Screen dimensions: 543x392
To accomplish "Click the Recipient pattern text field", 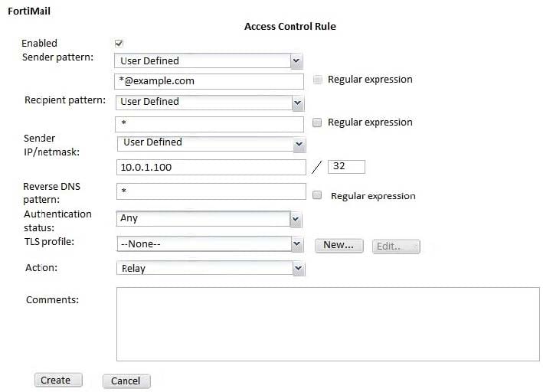I will [209, 123].
